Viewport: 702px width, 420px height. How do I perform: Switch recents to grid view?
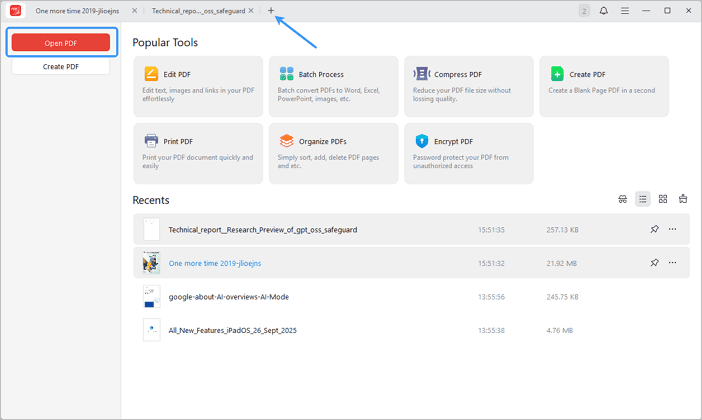point(663,199)
